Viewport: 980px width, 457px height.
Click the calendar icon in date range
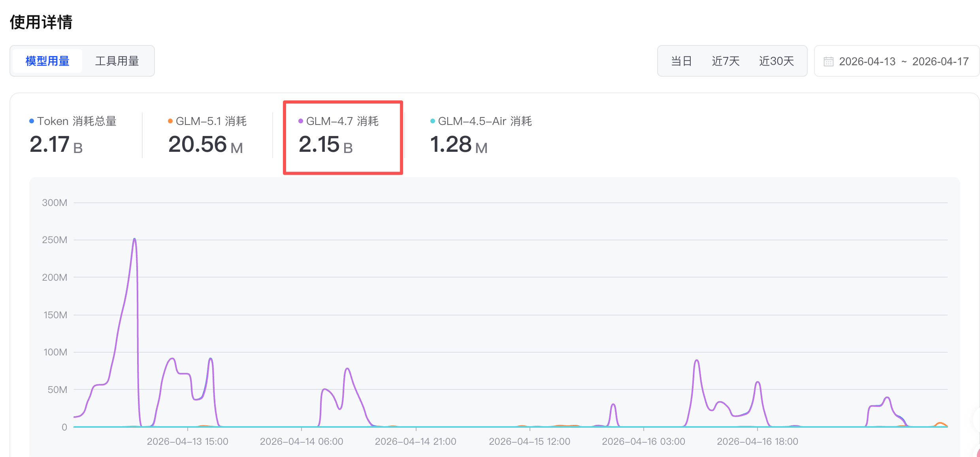pyautogui.click(x=828, y=62)
